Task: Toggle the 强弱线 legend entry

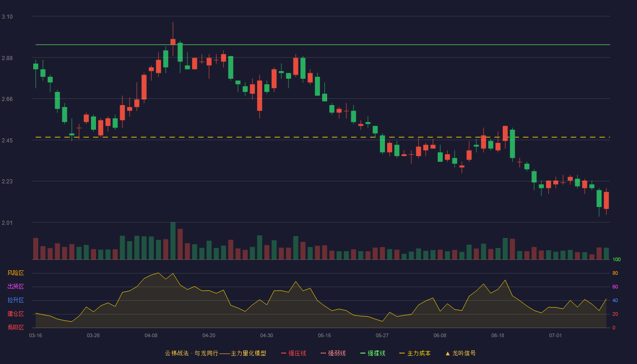Action: pyautogui.click(x=333, y=353)
